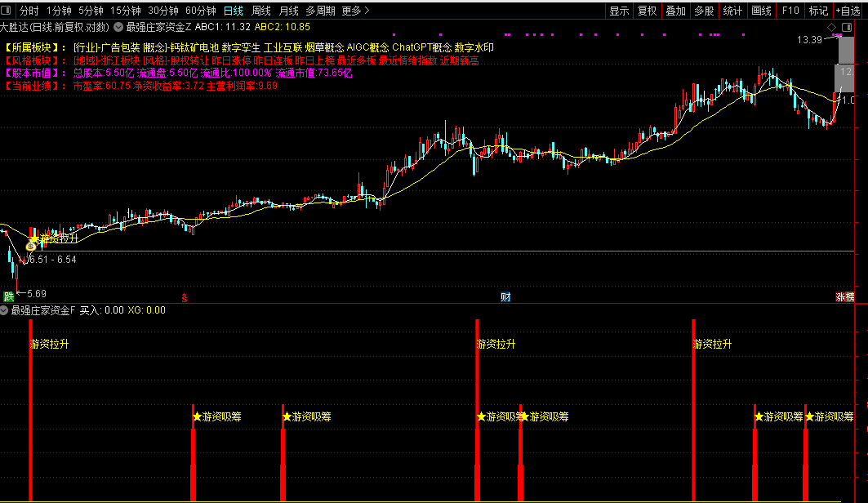This screenshot has height=503, width=868.
Task: Open the 多股 multi-stock view
Action: 704,11
